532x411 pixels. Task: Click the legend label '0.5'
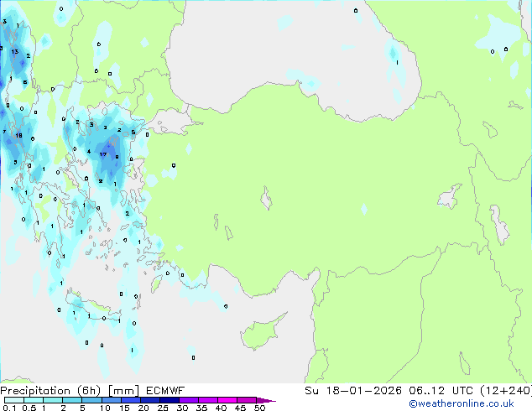(29, 408)
